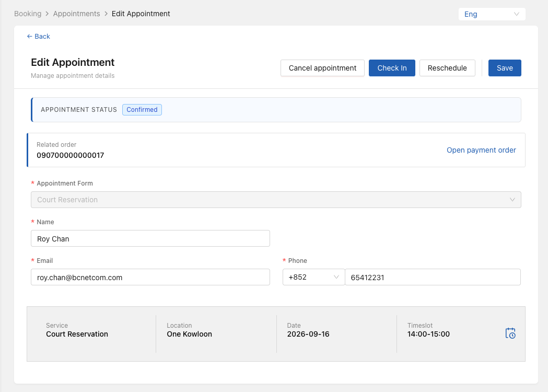Go to Appointments in breadcrumb
Screen dimensions: 548x392
[77, 14]
